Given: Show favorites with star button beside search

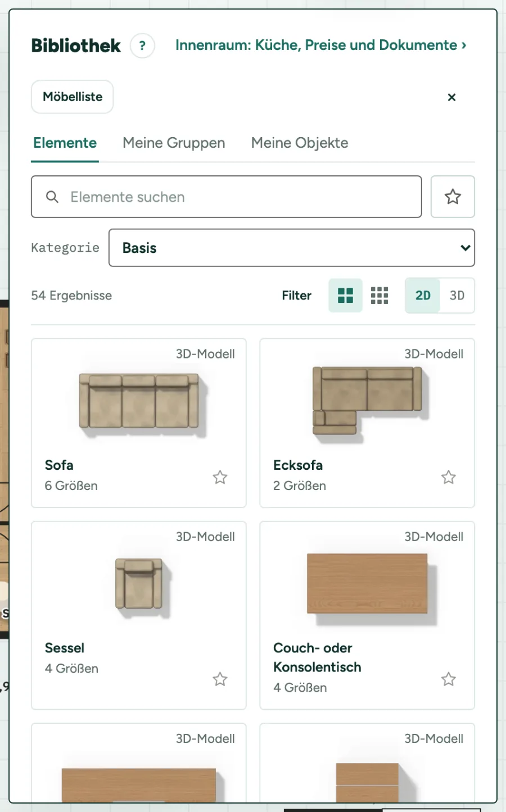Looking at the screenshot, I should [x=453, y=197].
